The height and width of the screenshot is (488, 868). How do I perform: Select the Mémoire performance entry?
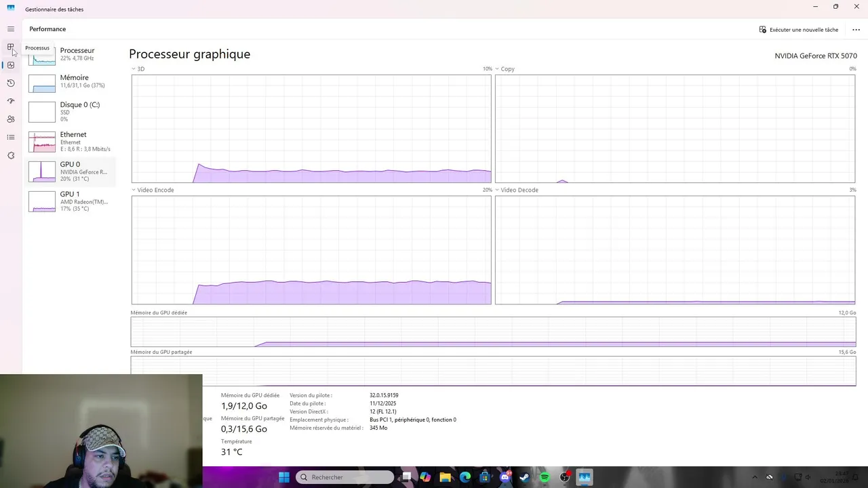click(71, 81)
